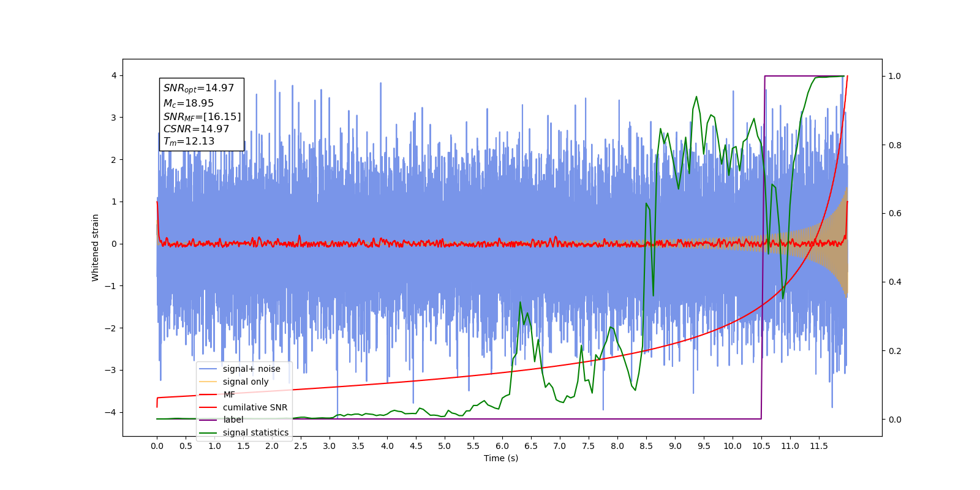Click the 'Time (s)' x-axis label
This screenshot has height=490, width=980.
pyautogui.click(x=501, y=458)
